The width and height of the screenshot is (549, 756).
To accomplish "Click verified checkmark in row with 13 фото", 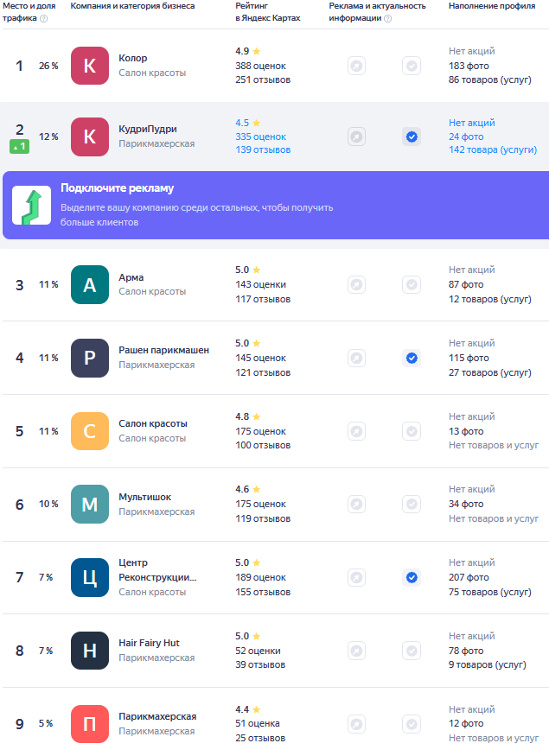I will tap(412, 431).
